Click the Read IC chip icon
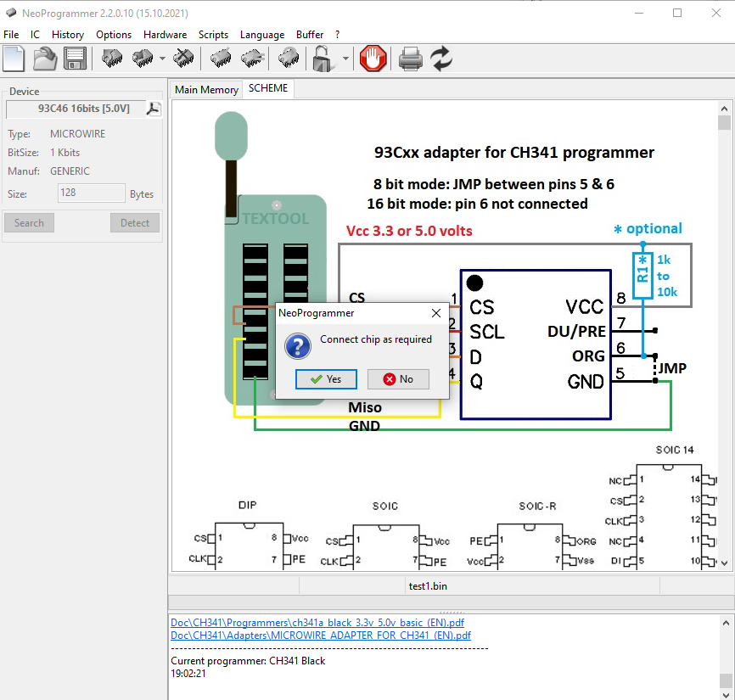The height and width of the screenshot is (700, 735). (x=111, y=59)
